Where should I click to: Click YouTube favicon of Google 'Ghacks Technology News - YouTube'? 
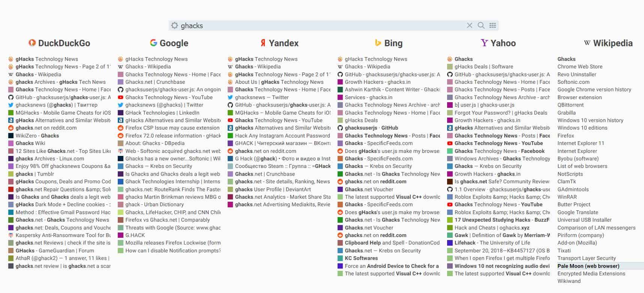pos(120,97)
